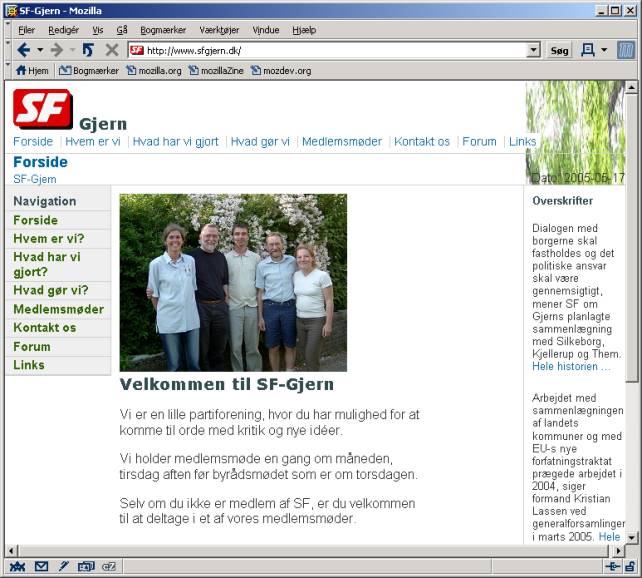Click the vertical scrollbar up arrow
Viewport: 642px width, 578px height.
(x=631, y=87)
